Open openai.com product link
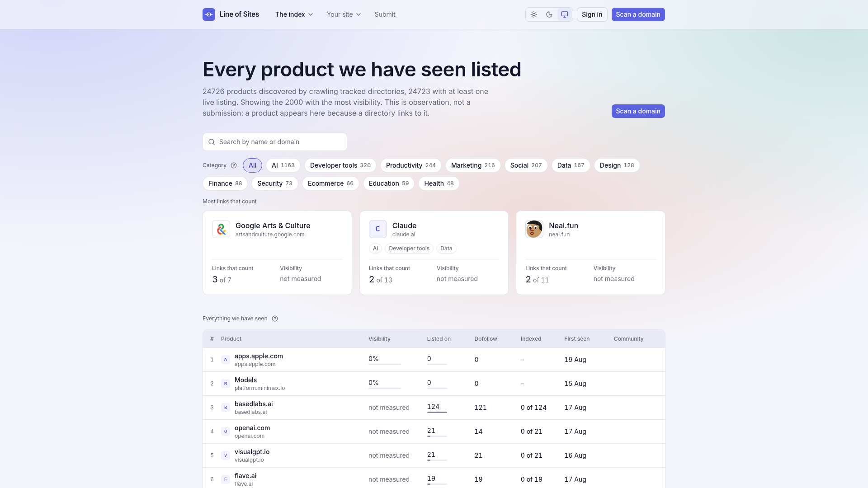 (252, 428)
